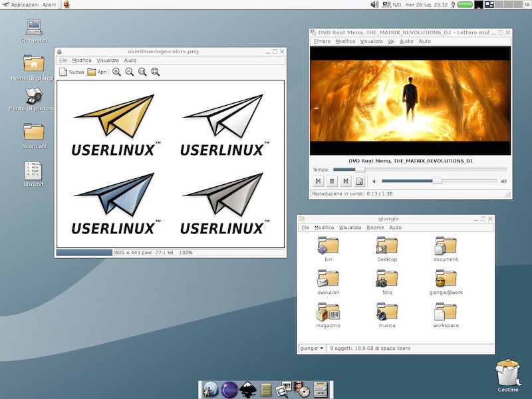Open the Cestino trash icon
This screenshot has height=399, width=532.
click(x=507, y=374)
